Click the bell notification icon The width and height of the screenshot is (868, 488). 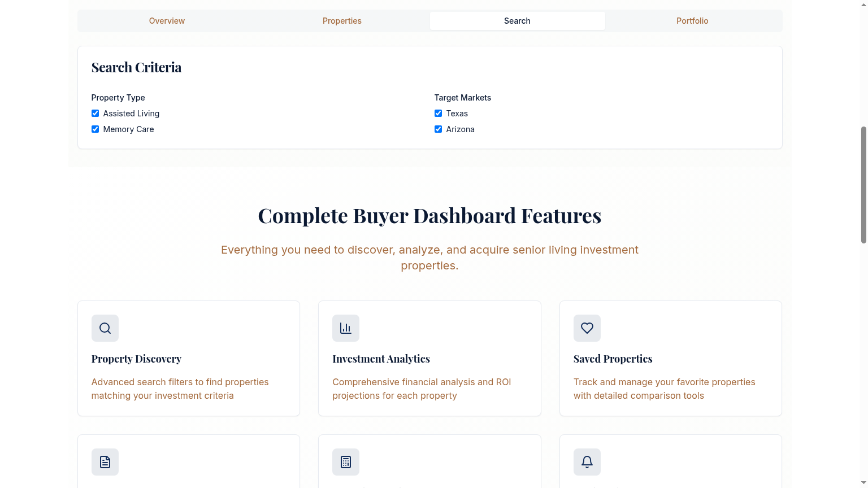coord(587,462)
